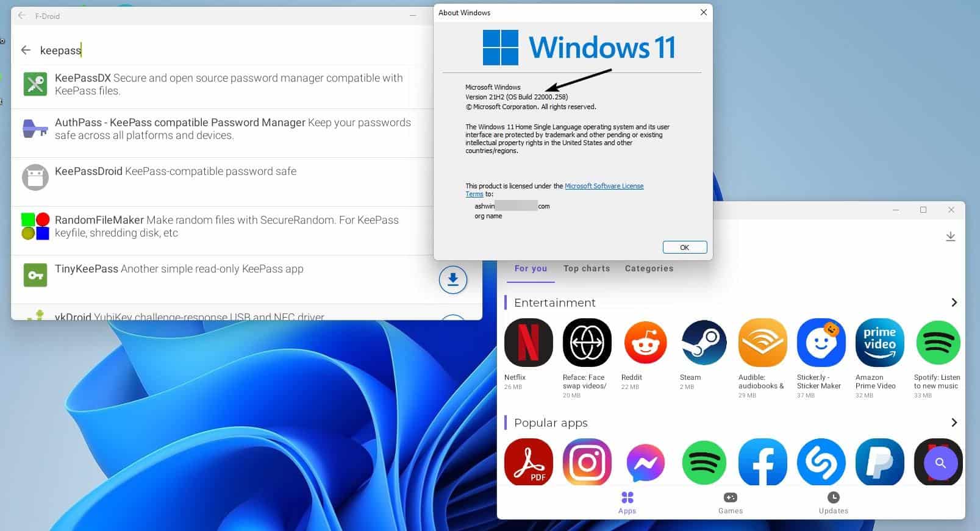Viewport: 980px width, 531px height.
Task: Open the TinyKeePass search result text
Action: click(x=179, y=269)
